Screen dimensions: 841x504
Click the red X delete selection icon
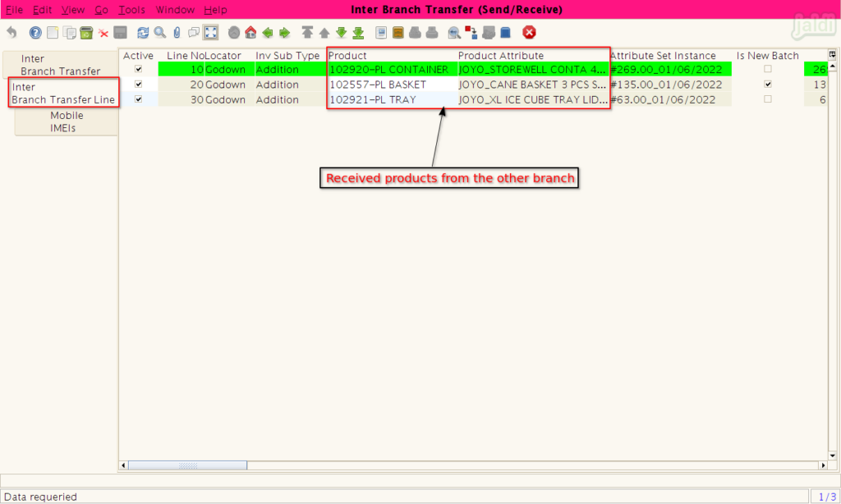[x=103, y=33]
